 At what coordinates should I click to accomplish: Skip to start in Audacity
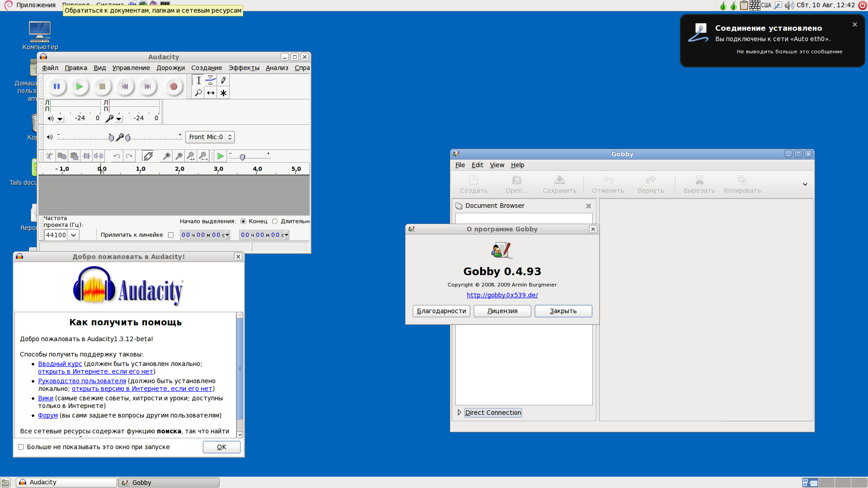(x=125, y=86)
